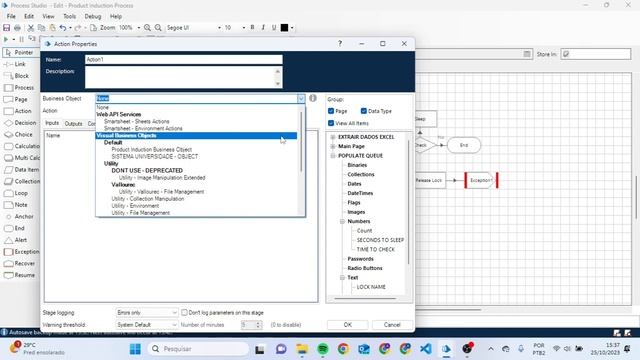This screenshot has width=640, height=360.
Task: Choose Smartsheet - Sheets Actions from list
Action: pos(136,121)
